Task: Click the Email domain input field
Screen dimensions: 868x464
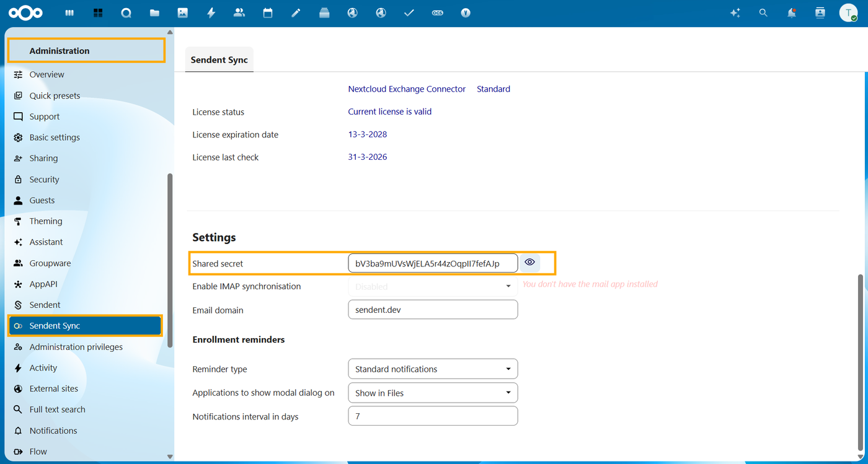Action: click(433, 310)
